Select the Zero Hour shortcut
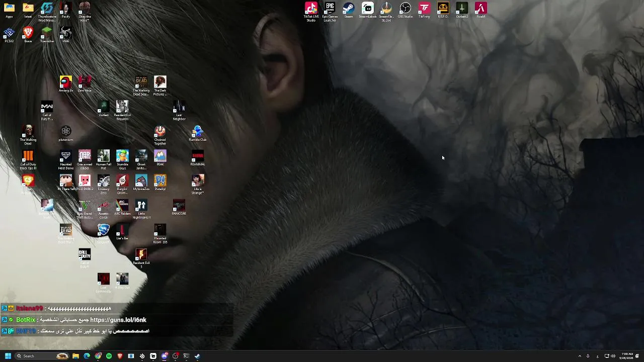Screen dimensions: 644x362 (x=85, y=84)
